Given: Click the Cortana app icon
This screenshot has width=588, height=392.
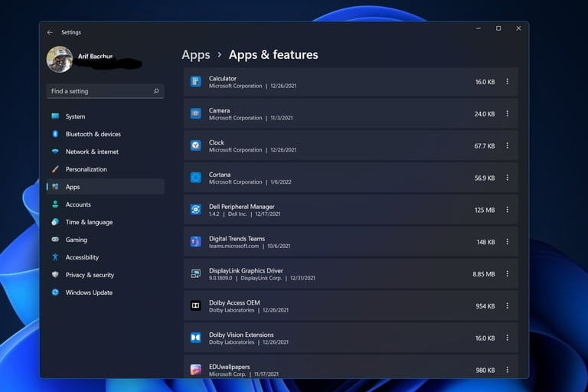Looking at the screenshot, I should 196,178.
